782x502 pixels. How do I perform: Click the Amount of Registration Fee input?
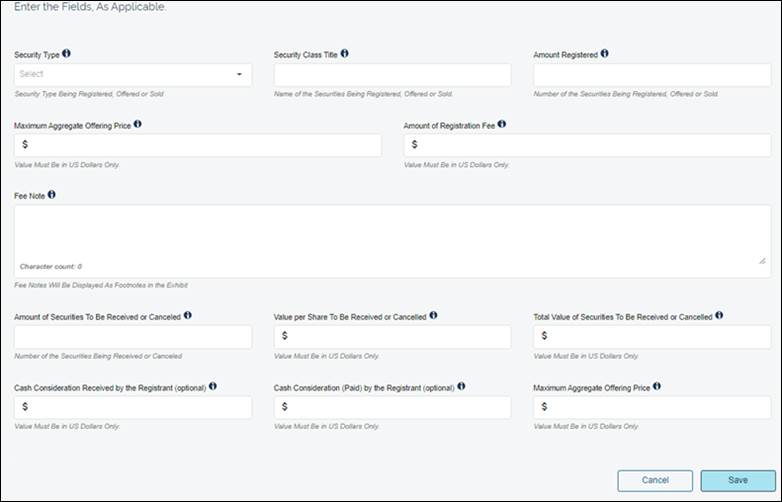(x=587, y=145)
